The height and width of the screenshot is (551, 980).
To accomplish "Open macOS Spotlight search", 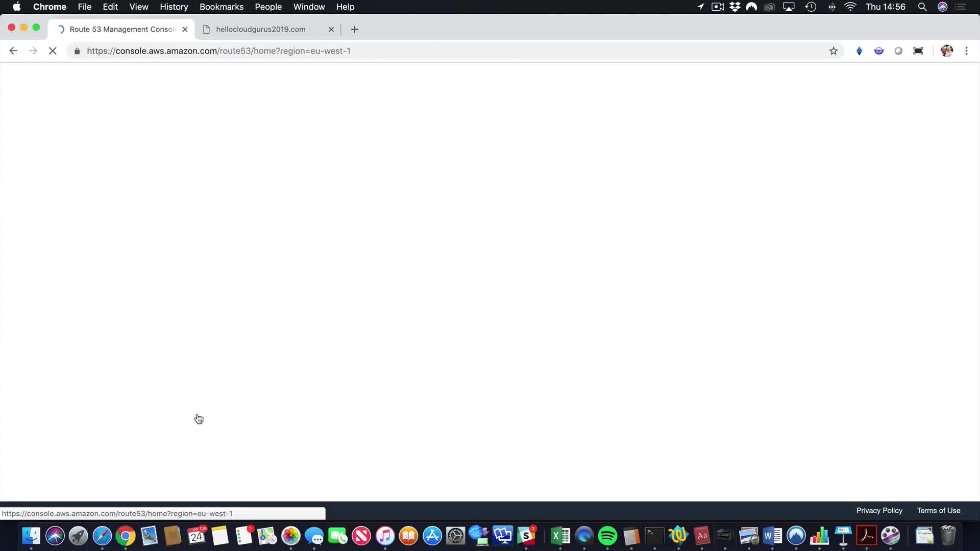I will point(922,7).
